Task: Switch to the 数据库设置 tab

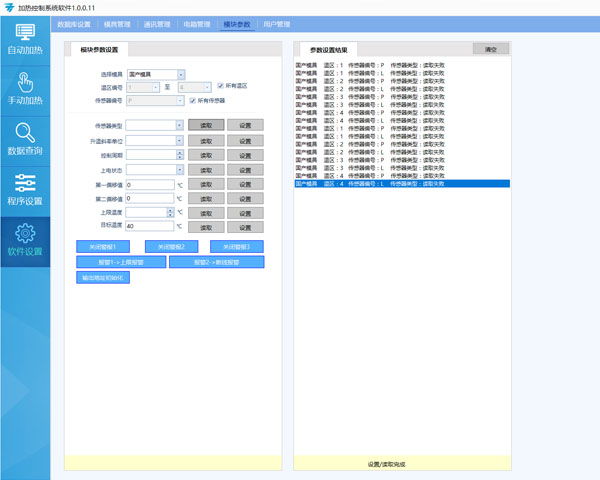Action: tap(74, 23)
